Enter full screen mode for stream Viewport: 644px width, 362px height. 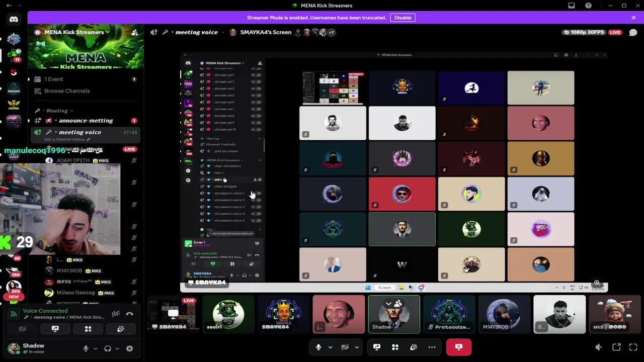pos(633,347)
